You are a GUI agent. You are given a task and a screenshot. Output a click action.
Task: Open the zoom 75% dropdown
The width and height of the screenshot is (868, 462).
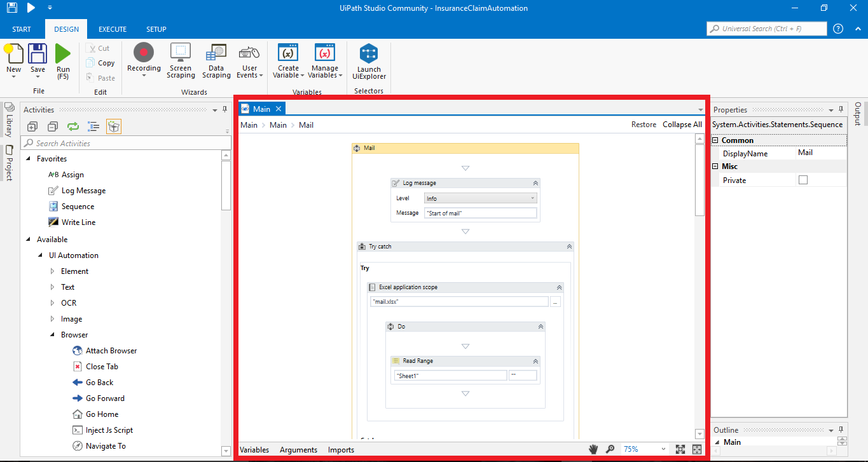(665, 449)
